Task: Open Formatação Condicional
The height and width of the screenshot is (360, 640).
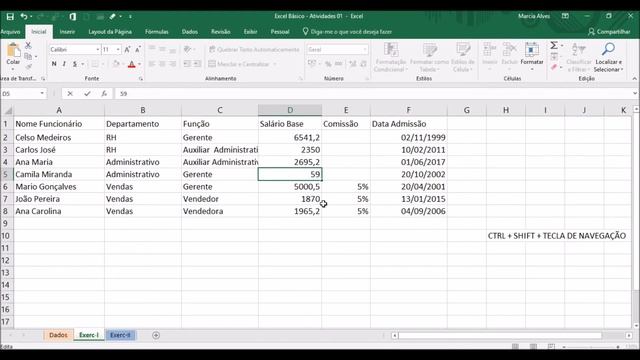Action: [391, 57]
